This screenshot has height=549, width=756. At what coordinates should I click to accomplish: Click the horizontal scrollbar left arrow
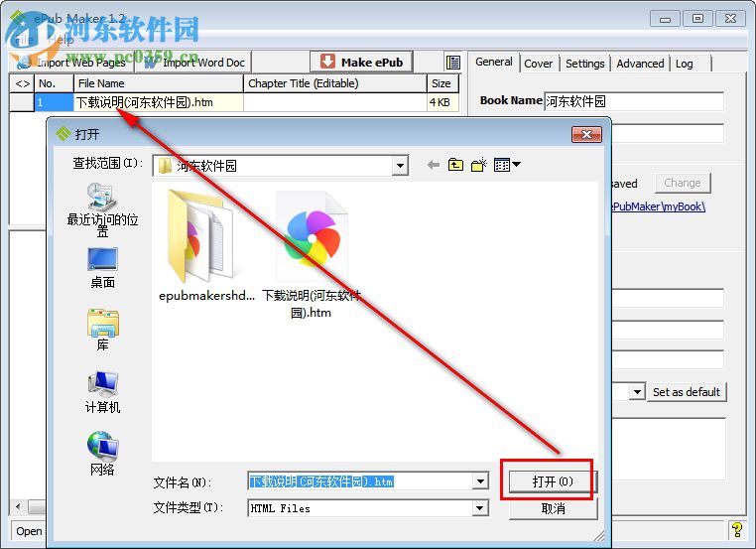[18, 506]
